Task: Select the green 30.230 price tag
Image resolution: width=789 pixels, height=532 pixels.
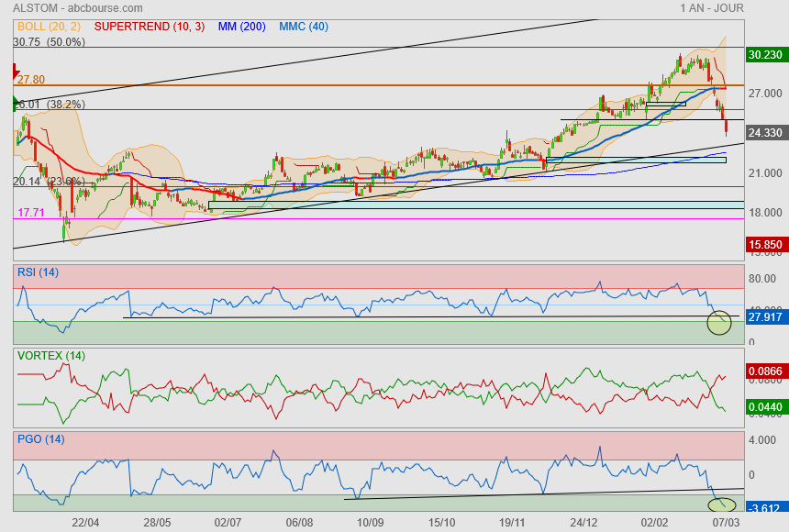Action: (x=765, y=54)
